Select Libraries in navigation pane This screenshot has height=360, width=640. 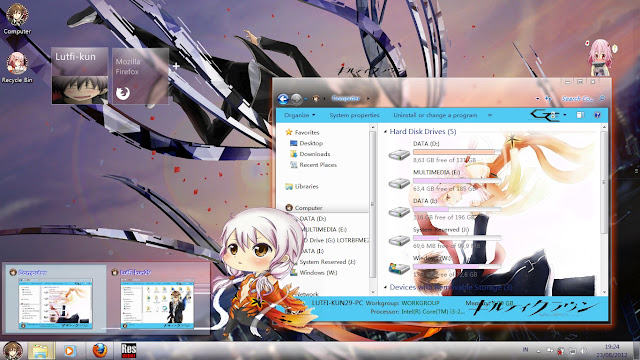(302, 187)
